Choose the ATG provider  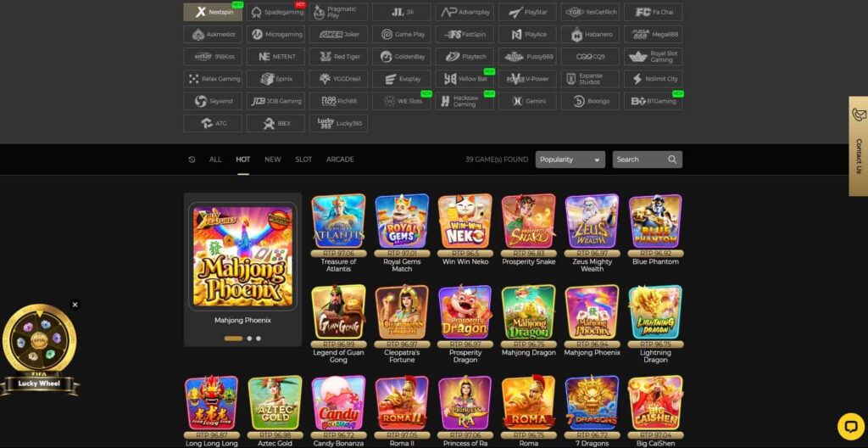point(213,123)
